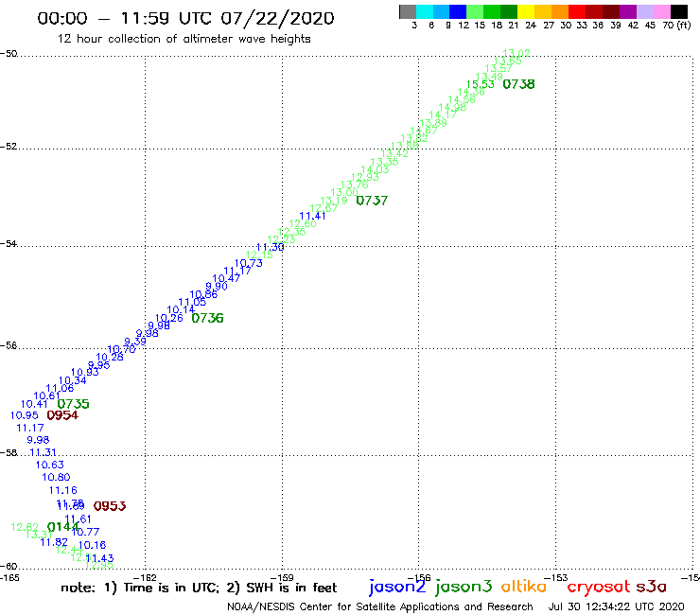Click the 10.77 wave height value
The height and width of the screenshot is (615, 700).
tap(85, 533)
